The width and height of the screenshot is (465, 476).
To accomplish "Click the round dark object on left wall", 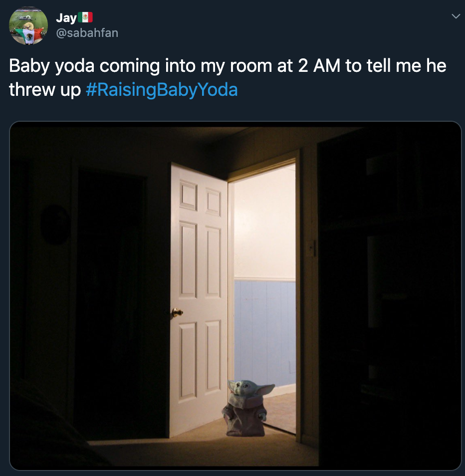I will tap(55, 225).
